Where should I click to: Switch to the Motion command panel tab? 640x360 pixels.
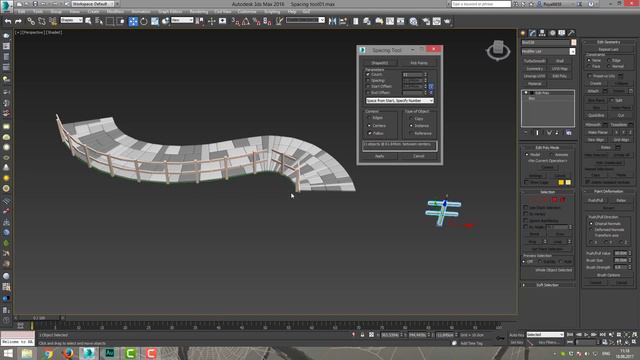tap(552, 33)
